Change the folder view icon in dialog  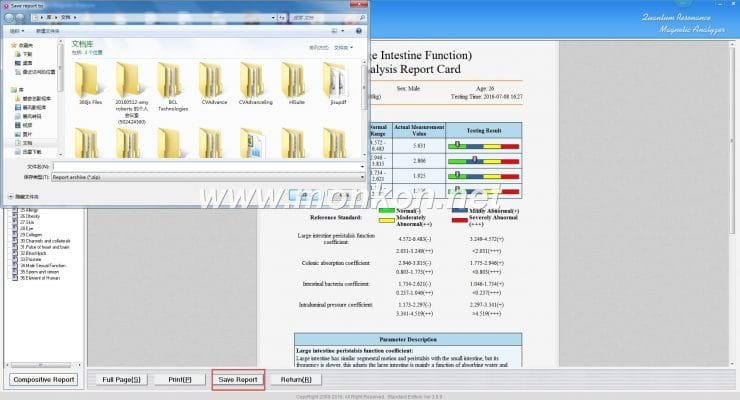(335, 31)
